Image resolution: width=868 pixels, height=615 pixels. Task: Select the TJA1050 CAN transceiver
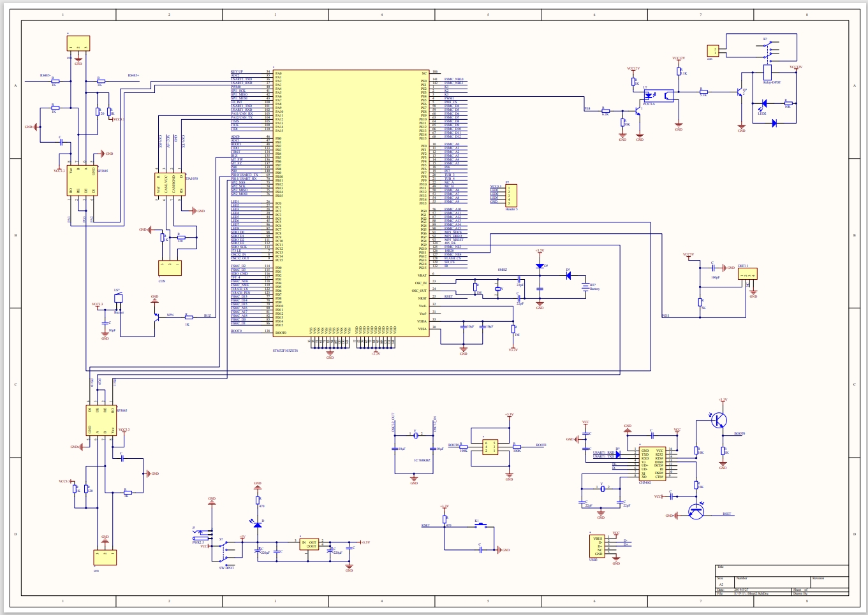170,184
